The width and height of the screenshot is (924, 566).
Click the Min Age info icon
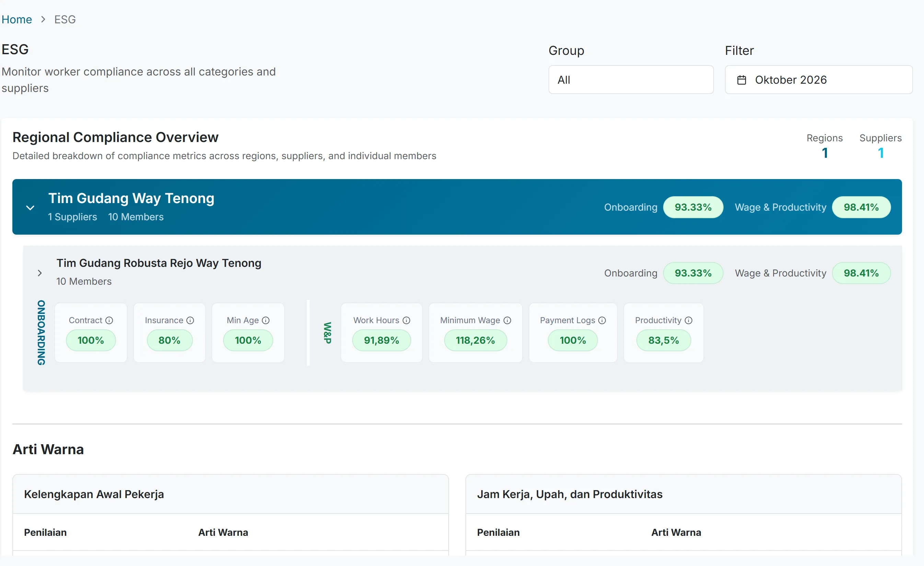pyautogui.click(x=266, y=320)
